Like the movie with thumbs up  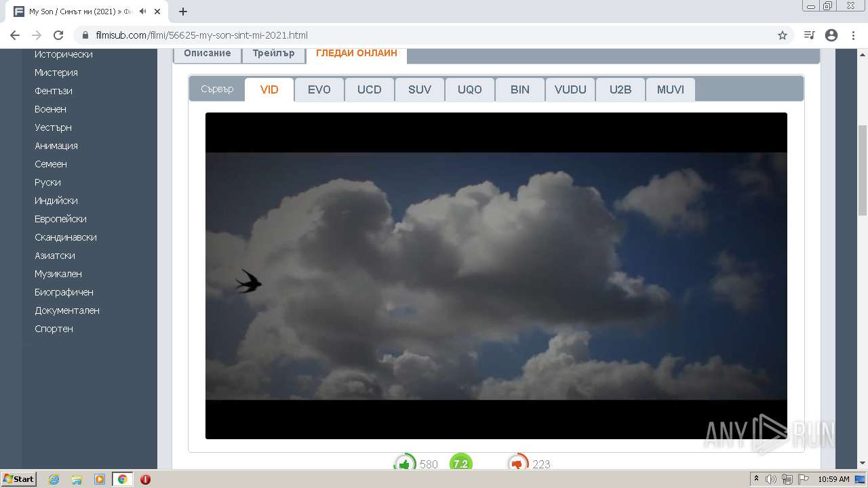pos(405,464)
